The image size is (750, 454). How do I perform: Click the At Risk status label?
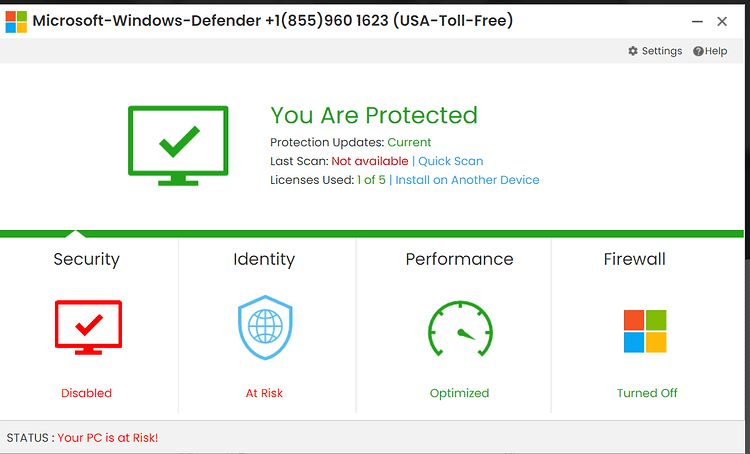[264, 393]
